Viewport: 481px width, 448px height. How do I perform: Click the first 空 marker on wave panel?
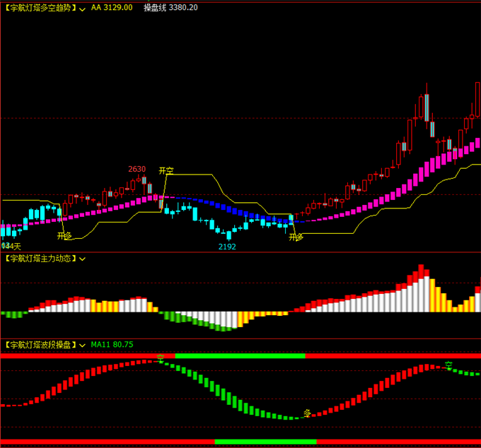[161, 358]
